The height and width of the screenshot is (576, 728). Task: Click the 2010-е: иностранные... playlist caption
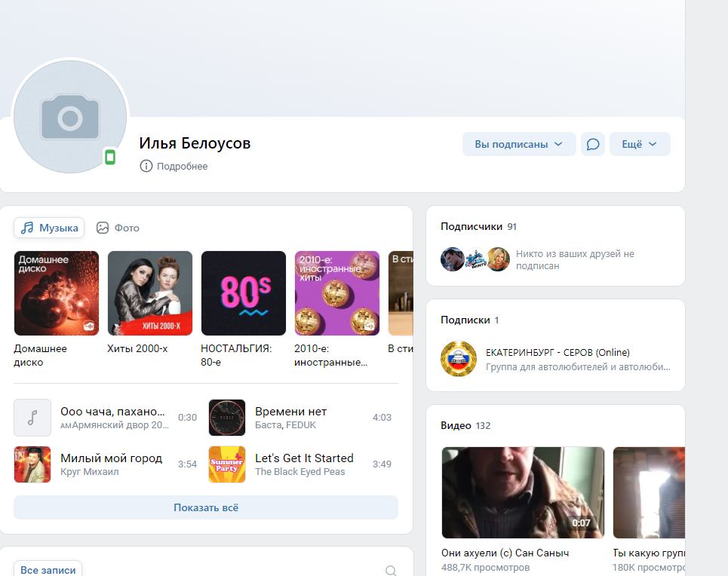[x=330, y=356]
